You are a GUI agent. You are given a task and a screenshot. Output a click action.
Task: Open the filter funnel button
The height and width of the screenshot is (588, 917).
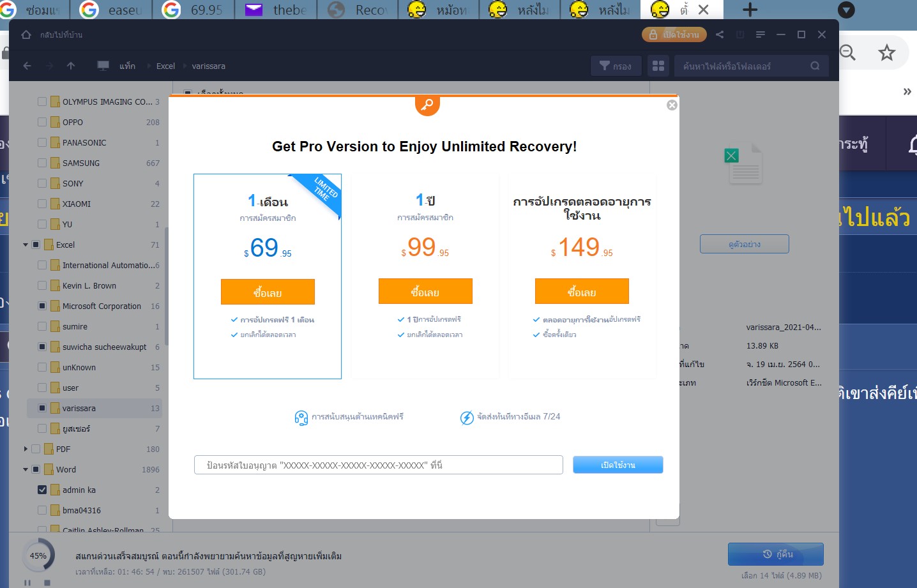tap(616, 66)
